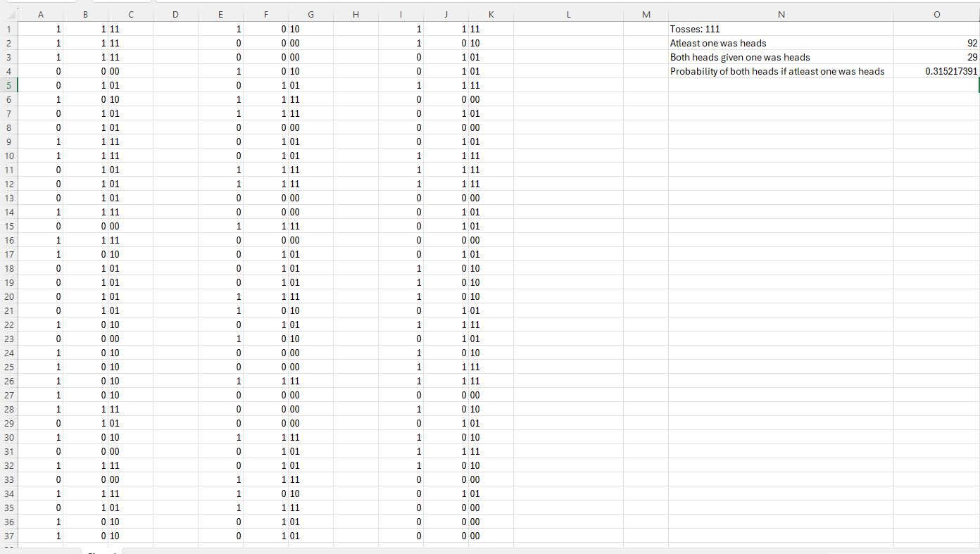The image size is (980, 554).
Task: Select column I header
Action: 401,14
